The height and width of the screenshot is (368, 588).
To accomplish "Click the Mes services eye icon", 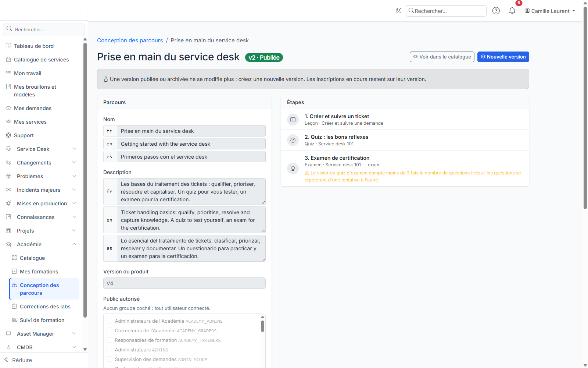I will pyautogui.click(x=8, y=121).
